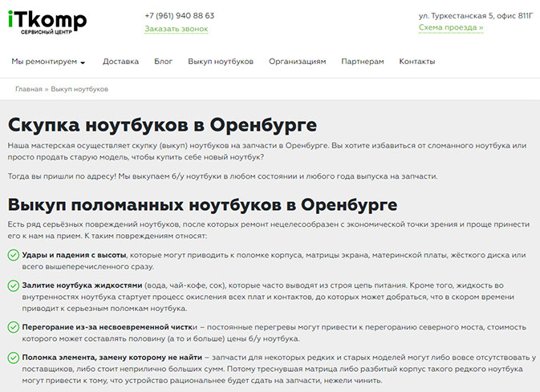This screenshot has width=540, height=392.
Task: Navigate to Контакты
Action: click(x=417, y=62)
